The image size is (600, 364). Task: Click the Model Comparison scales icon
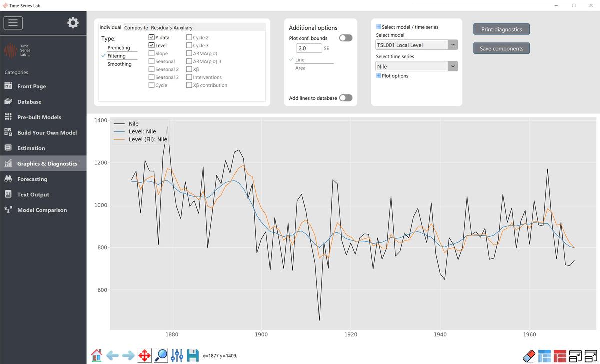tap(8, 210)
